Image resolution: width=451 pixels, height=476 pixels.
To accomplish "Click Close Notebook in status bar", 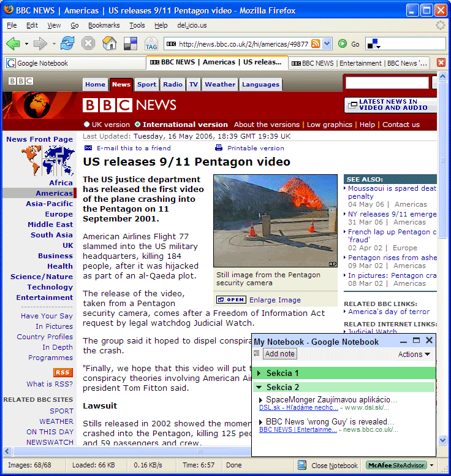I will pyautogui.click(x=335, y=466).
